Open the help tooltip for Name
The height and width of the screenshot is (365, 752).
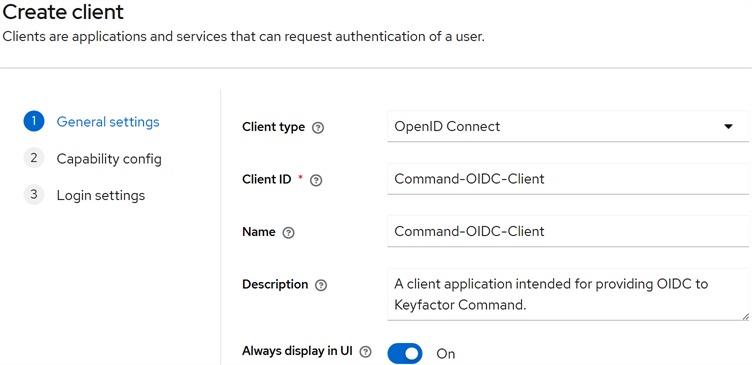pos(288,233)
